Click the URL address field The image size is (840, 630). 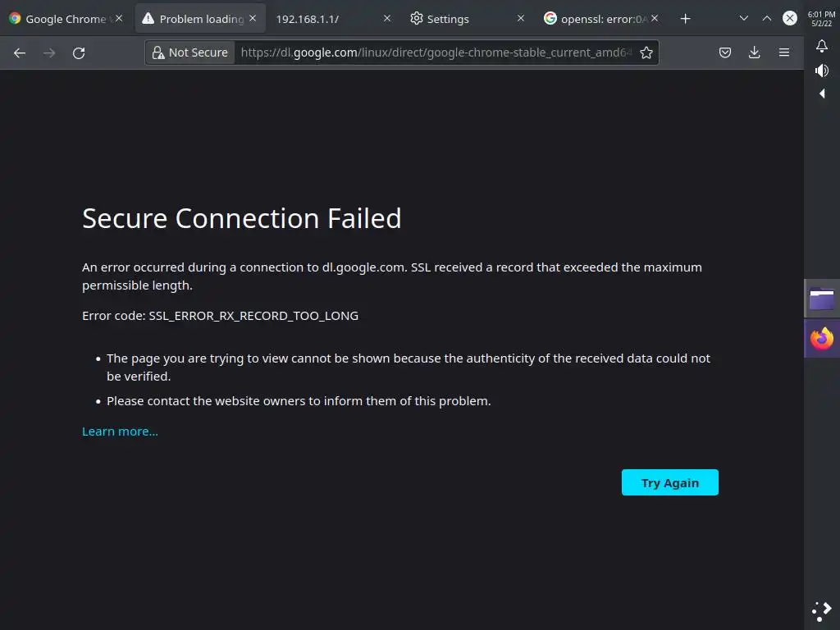pyautogui.click(x=435, y=52)
